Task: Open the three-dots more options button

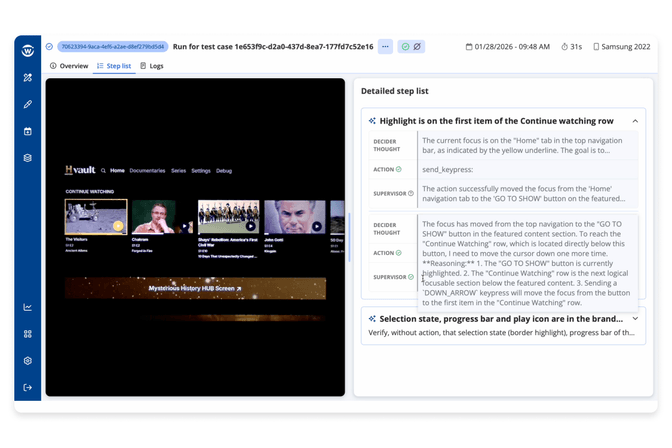Action: point(385,46)
